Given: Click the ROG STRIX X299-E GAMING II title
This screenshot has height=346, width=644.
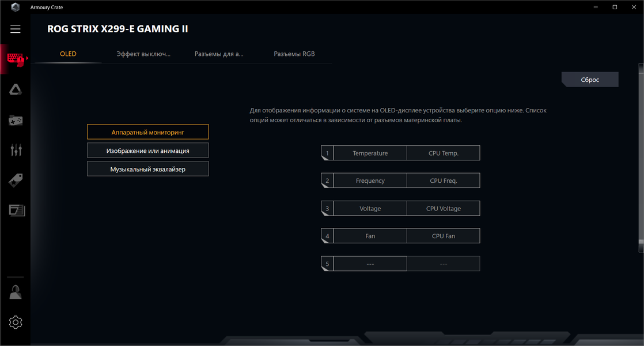Looking at the screenshot, I should (x=118, y=29).
